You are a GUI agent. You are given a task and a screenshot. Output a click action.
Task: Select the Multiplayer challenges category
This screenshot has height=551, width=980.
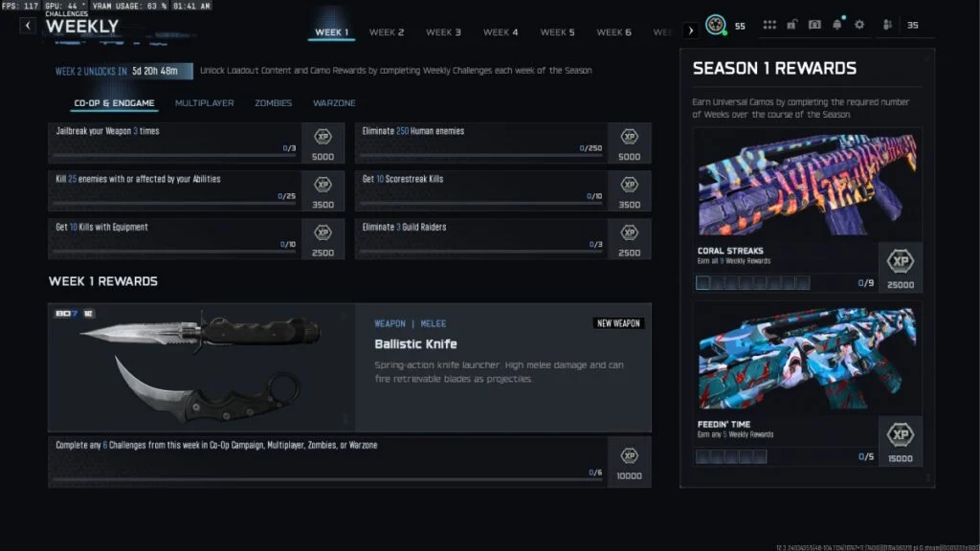[204, 103]
